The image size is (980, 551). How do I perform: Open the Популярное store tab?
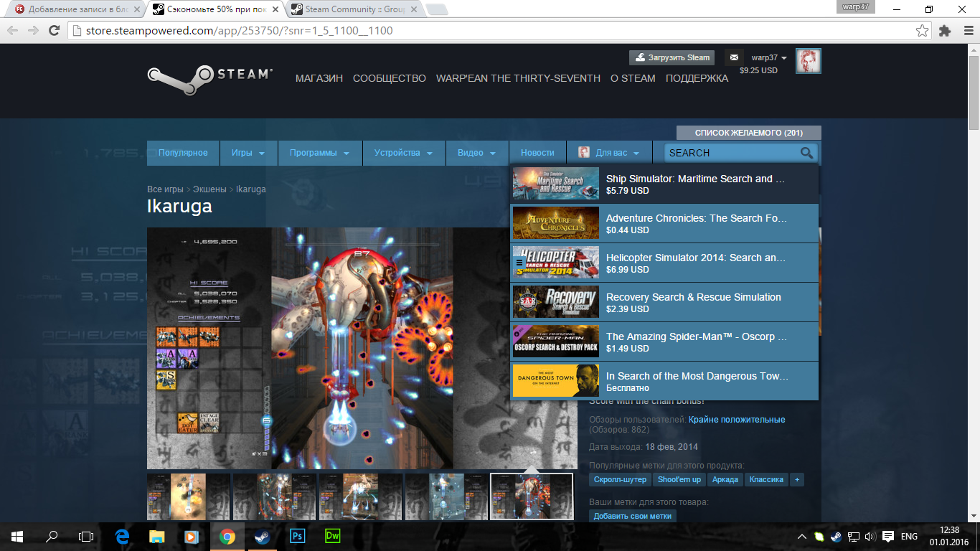[183, 153]
